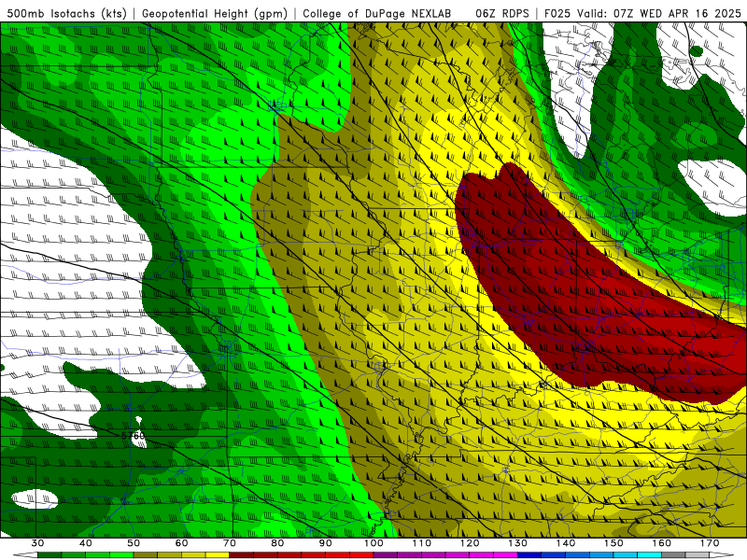Click the legend number 60
Screen dimensions: 747x560
click(x=181, y=543)
